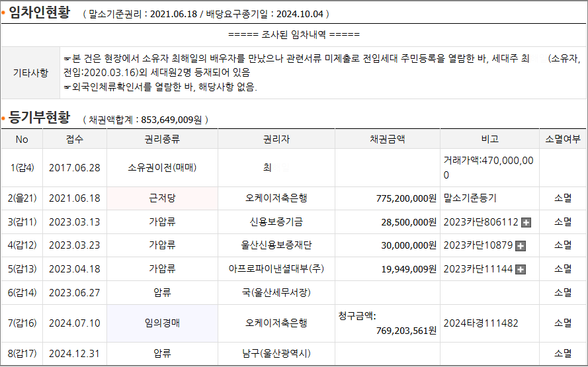Click 소멸 status in 근저당 row
The height and width of the screenshot is (367, 588).
click(x=563, y=198)
